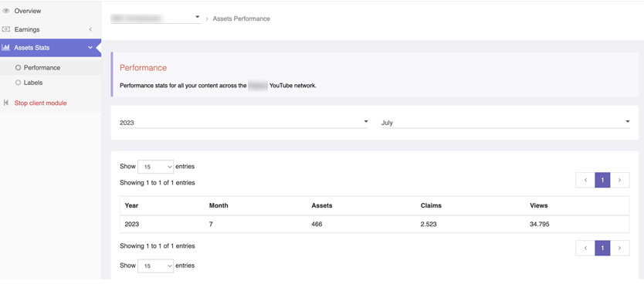The height and width of the screenshot is (291, 644).
Task: Sort table by Views column header
Action: (538, 205)
